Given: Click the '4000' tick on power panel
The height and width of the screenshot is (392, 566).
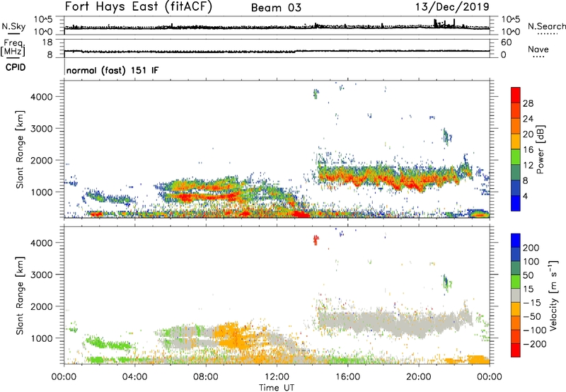Looking at the screenshot, I should 42,97.
